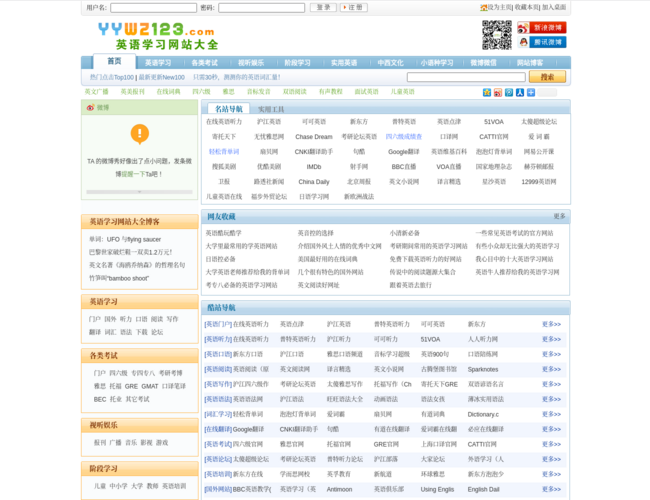Viewport: 650px width, 500px height.
Task: Click the Renren share icon
Action: [520, 92]
